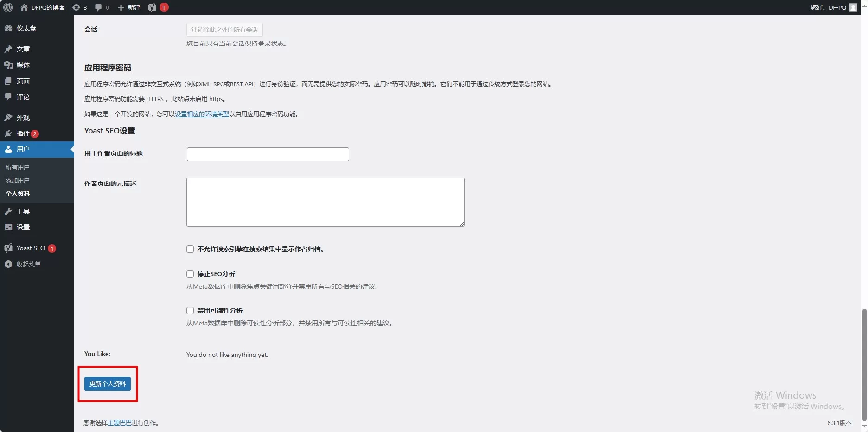Open the Yoast icon in the top admin bar
The image size is (868, 432).
[152, 7]
